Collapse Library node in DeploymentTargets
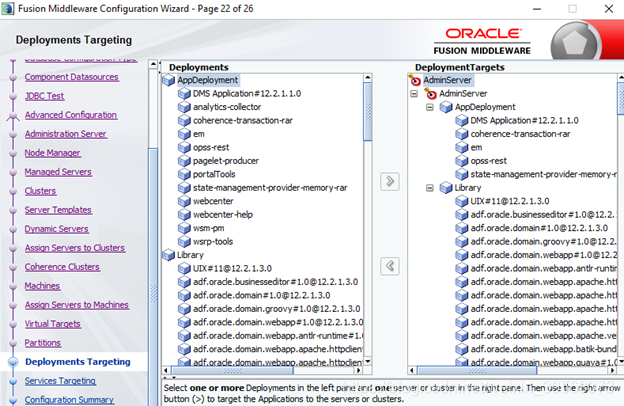Image resolution: width=624 pixels, height=406 pixels. coord(430,188)
